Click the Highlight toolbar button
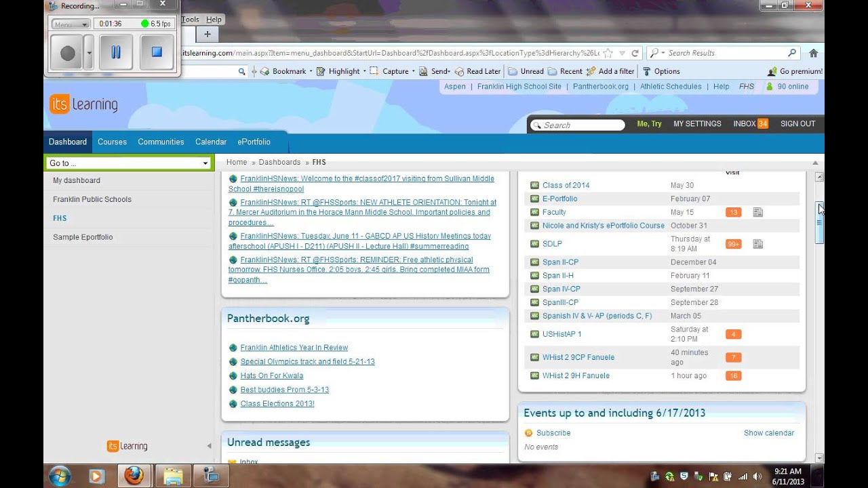868x488 pixels. (x=340, y=71)
